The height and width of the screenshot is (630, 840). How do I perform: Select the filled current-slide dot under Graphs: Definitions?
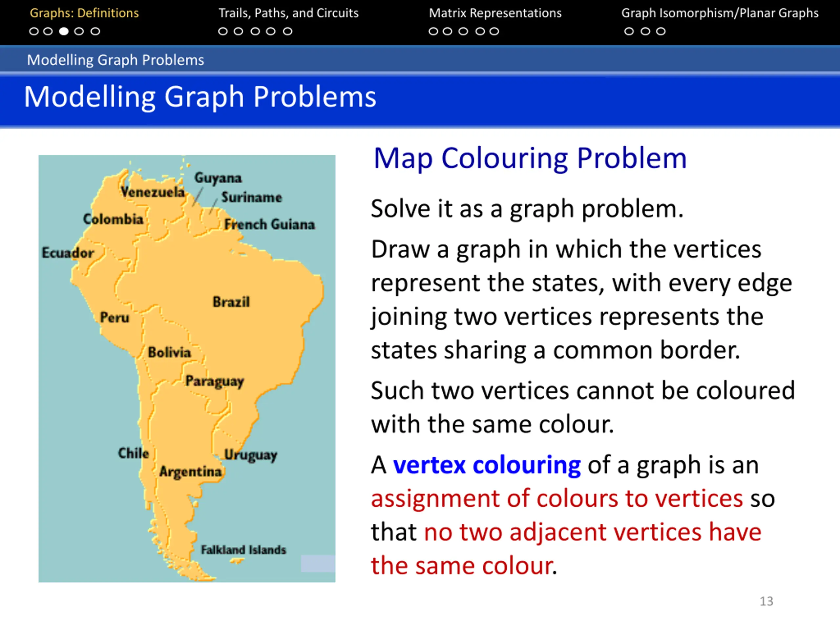click(64, 31)
